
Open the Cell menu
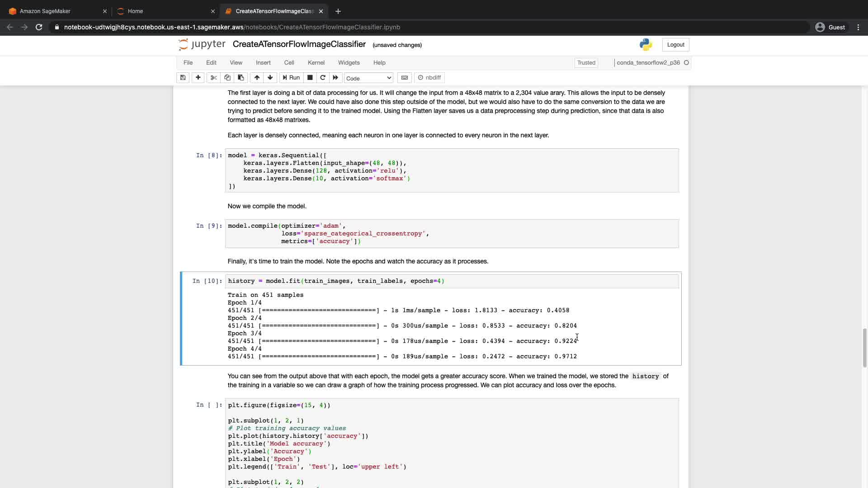click(x=289, y=63)
